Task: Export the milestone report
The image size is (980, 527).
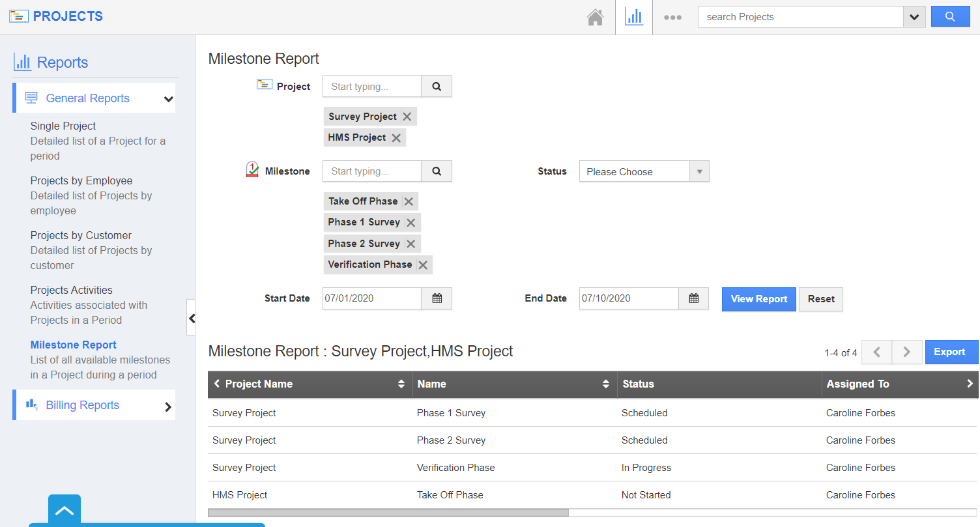Action: pos(949,352)
